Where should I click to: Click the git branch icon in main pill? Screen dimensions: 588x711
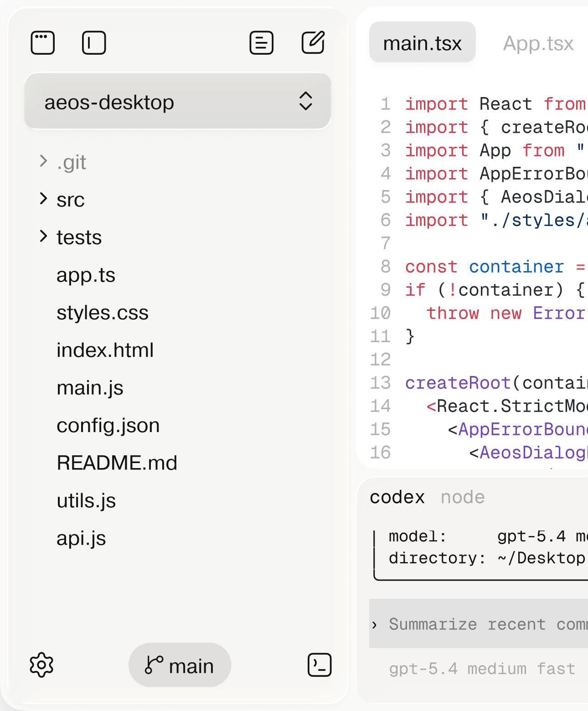point(154,665)
